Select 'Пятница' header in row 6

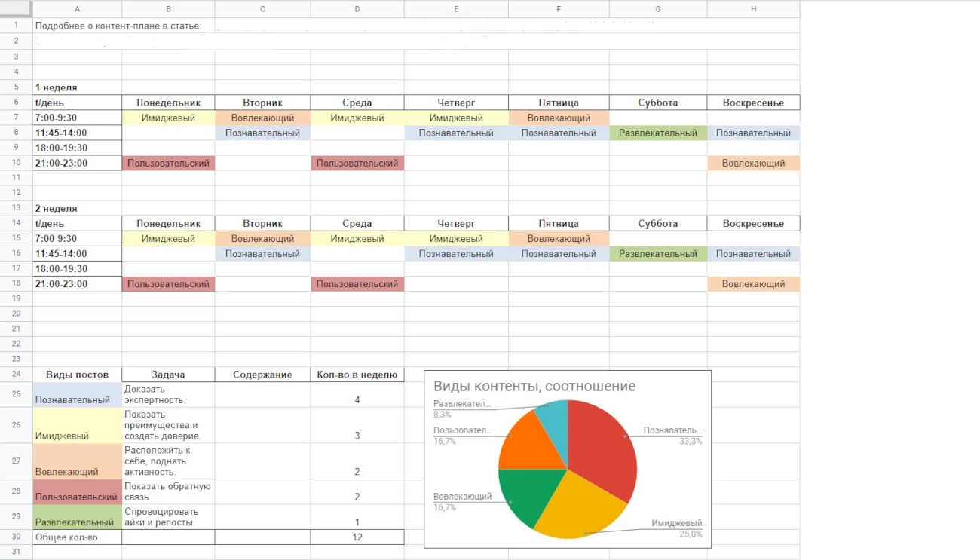pyautogui.click(x=559, y=103)
